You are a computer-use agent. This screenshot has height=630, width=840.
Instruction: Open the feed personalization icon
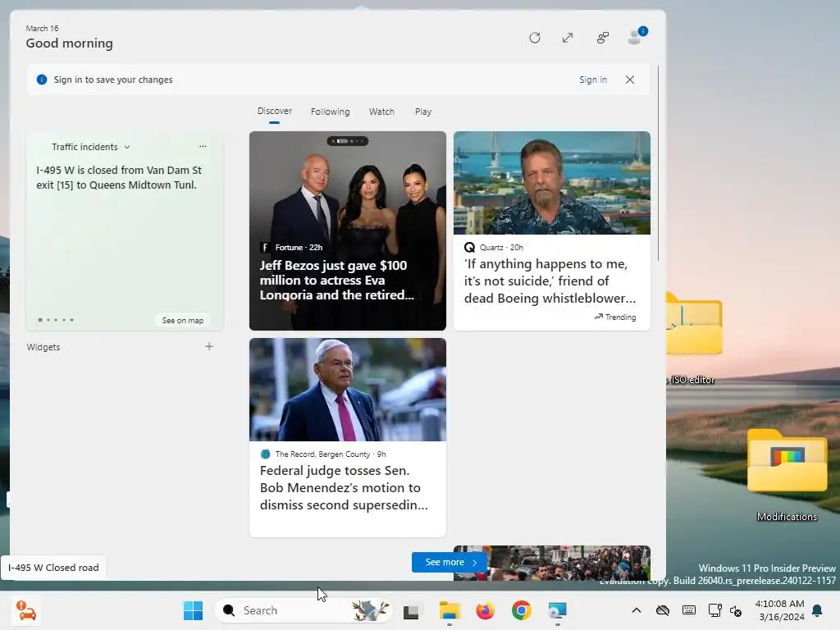tap(603, 38)
